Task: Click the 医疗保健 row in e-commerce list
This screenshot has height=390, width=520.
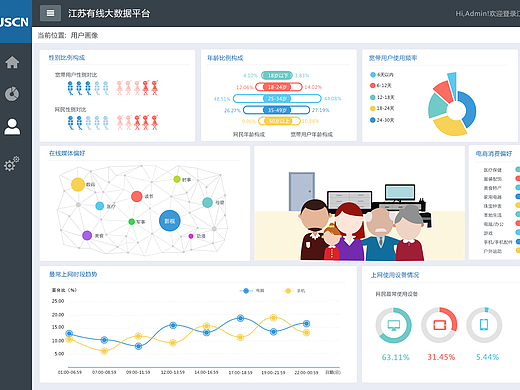Action: point(501,170)
